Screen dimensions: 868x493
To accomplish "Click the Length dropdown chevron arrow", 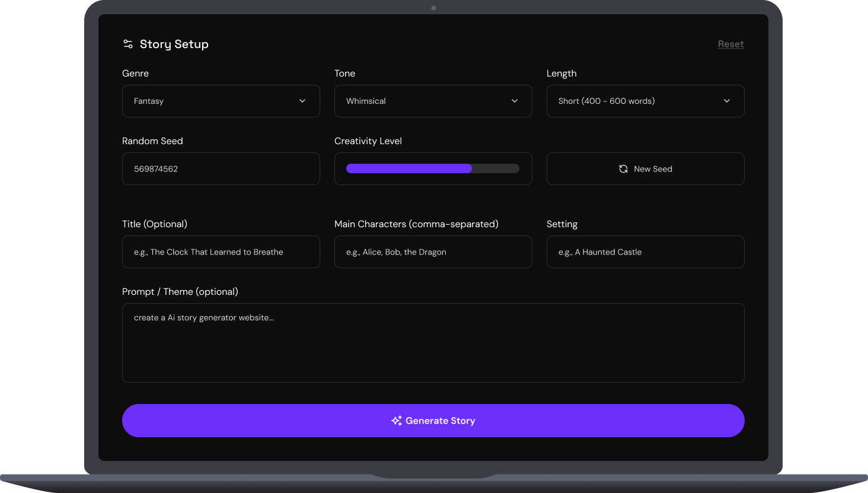I will point(727,101).
